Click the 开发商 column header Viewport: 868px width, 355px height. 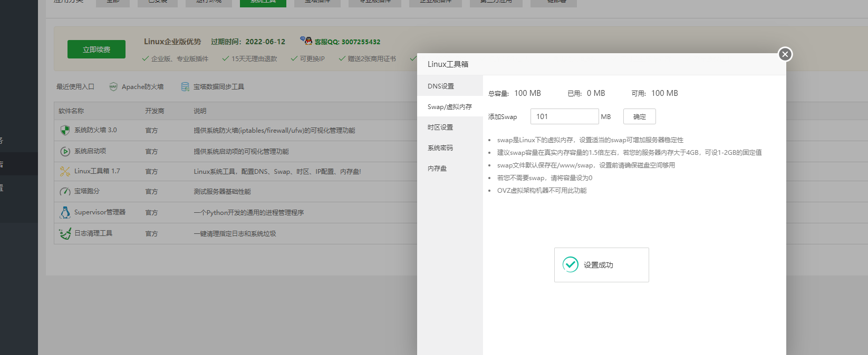(155, 111)
